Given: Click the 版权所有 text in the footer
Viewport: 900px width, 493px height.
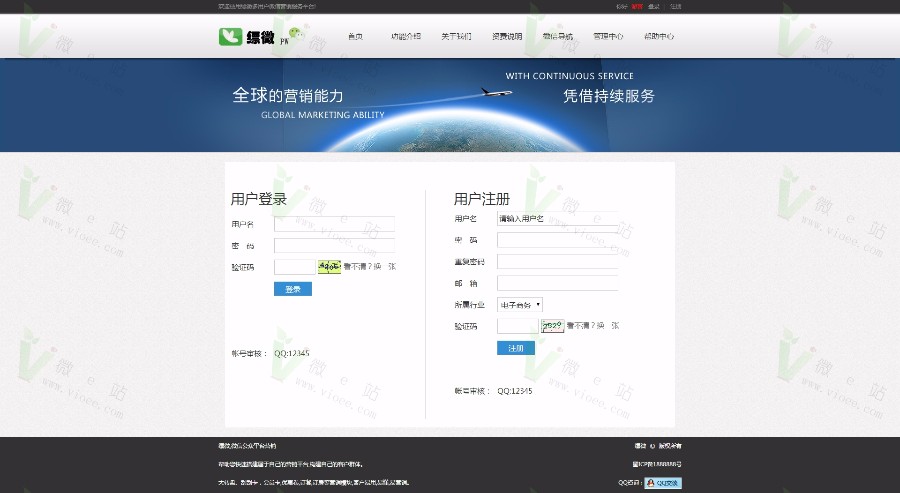Looking at the screenshot, I should click(x=670, y=445).
